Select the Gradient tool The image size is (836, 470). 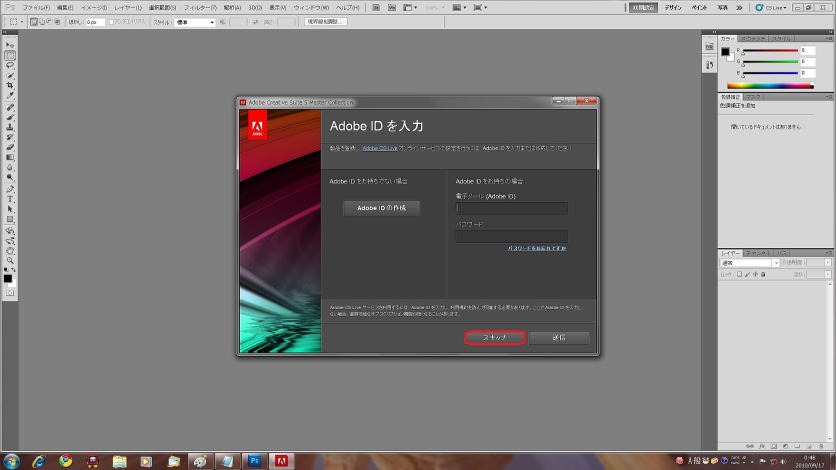click(x=10, y=158)
